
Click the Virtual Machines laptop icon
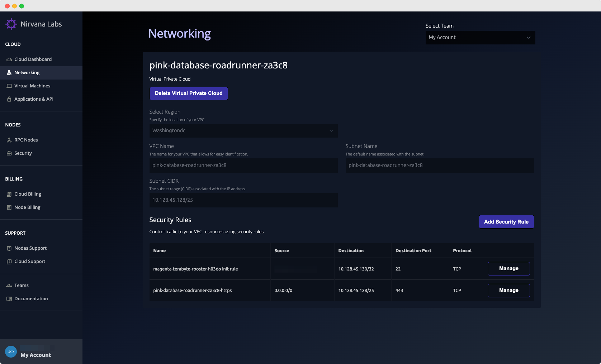[9, 86]
